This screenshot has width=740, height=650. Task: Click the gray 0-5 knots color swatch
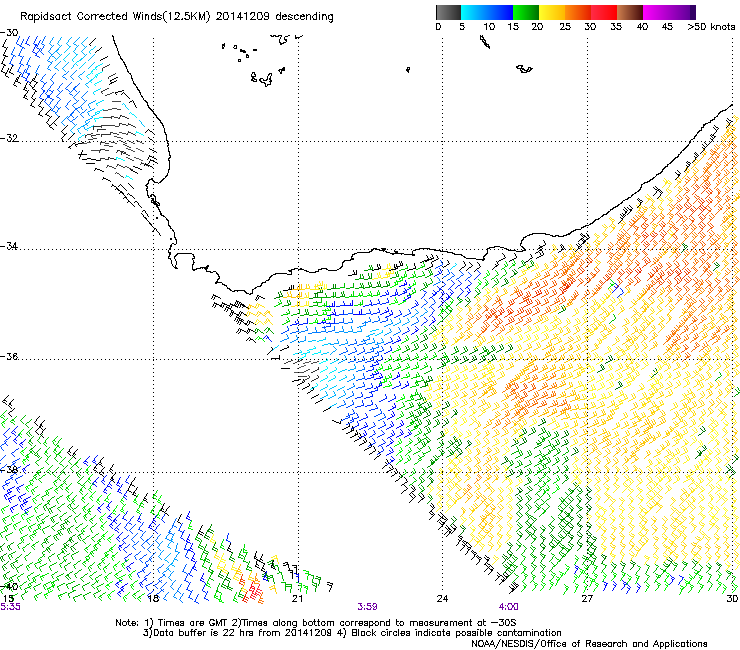[448, 12]
